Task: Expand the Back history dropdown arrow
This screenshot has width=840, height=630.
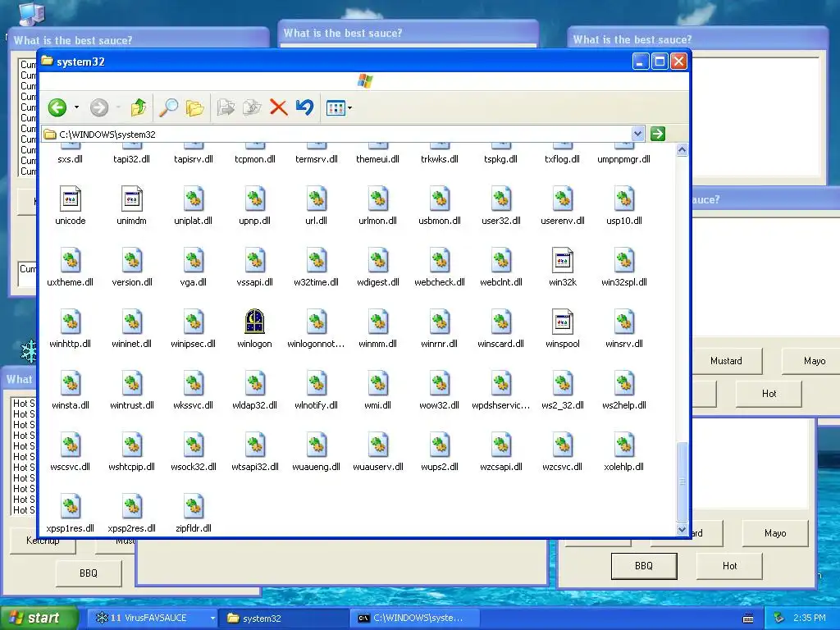Action: (76, 107)
